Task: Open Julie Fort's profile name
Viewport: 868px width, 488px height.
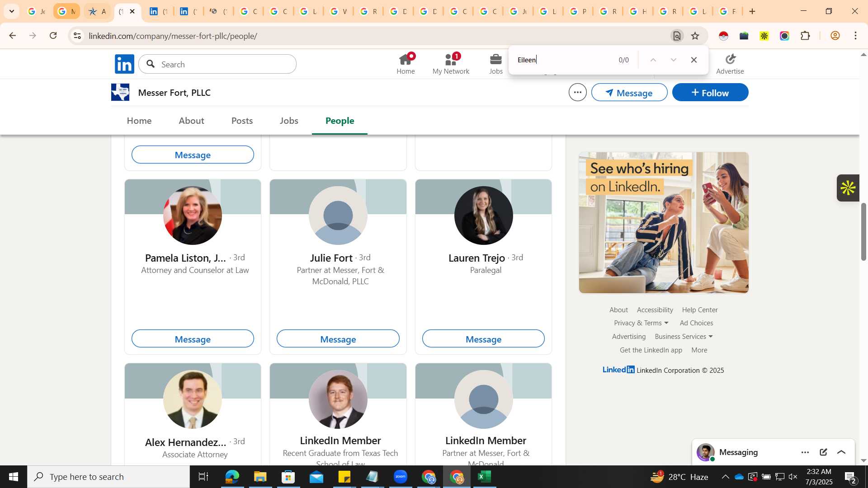Action: [331, 258]
